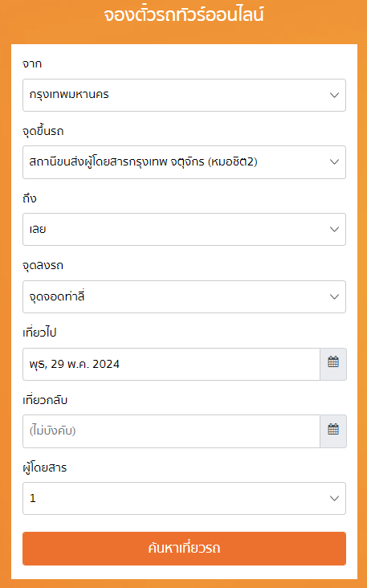Viewport: 367px width, 588px height.
Task: Focus the return date field (ไม่บังคับ)
Action: [x=171, y=431]
